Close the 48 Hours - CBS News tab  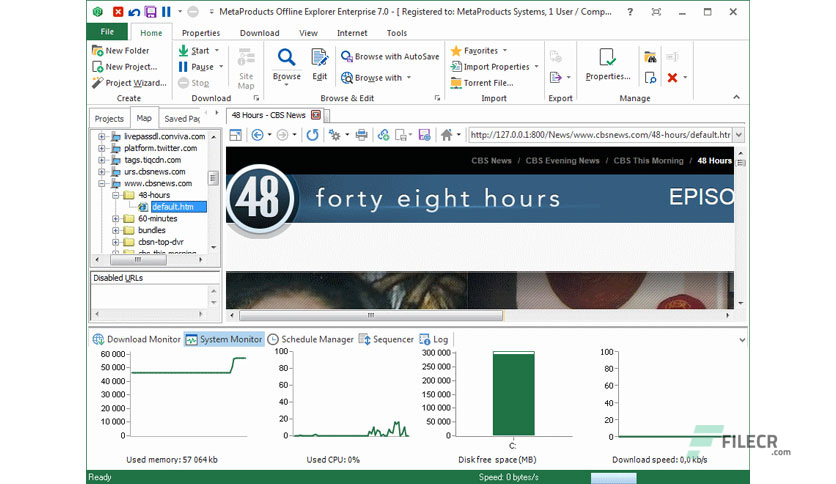click(316, 115)
